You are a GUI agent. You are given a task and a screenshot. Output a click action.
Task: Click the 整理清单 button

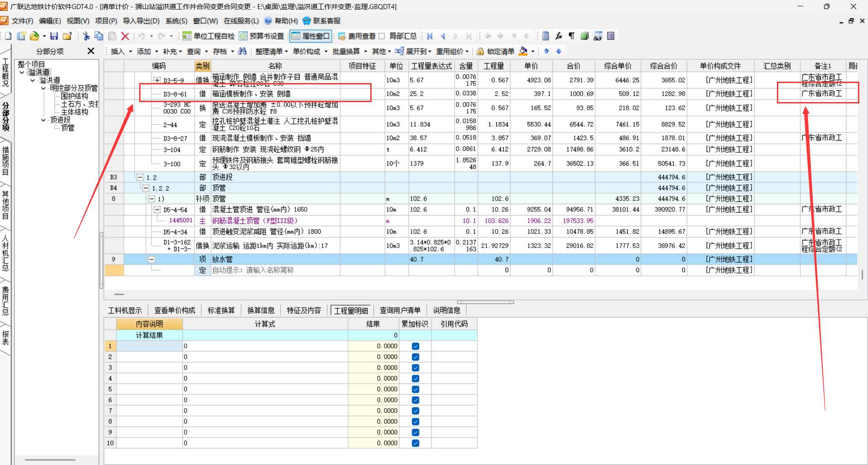click(x=272, y=51)
